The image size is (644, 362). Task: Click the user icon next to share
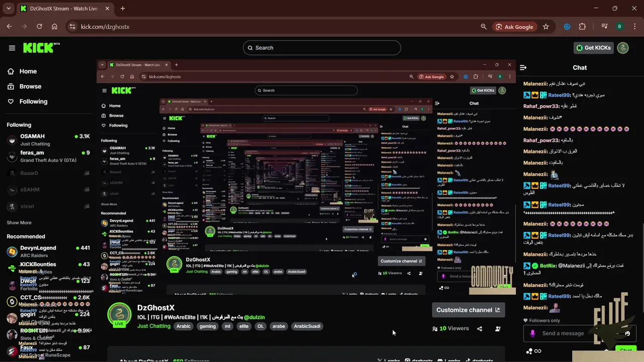[x=498, y=329]
